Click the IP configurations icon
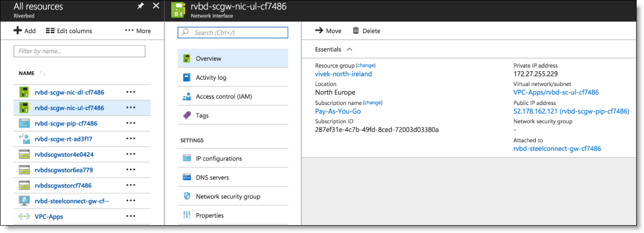The height and width of the screenshot is (233, 644). click(x=187, y=158)
